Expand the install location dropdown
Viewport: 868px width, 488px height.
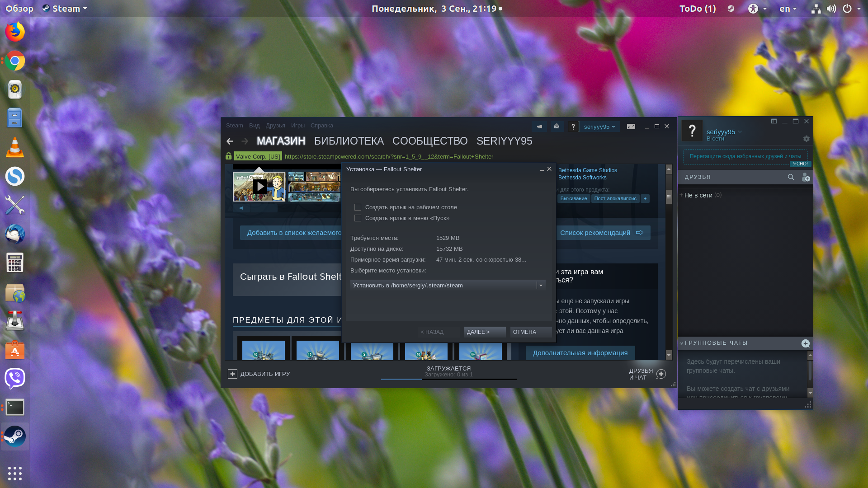[541, 285]
